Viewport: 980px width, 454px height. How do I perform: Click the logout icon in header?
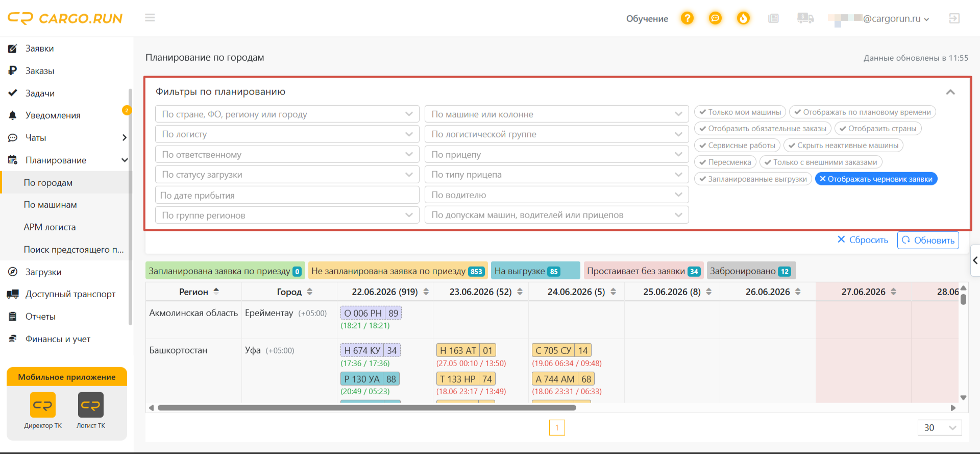(954, 18)
